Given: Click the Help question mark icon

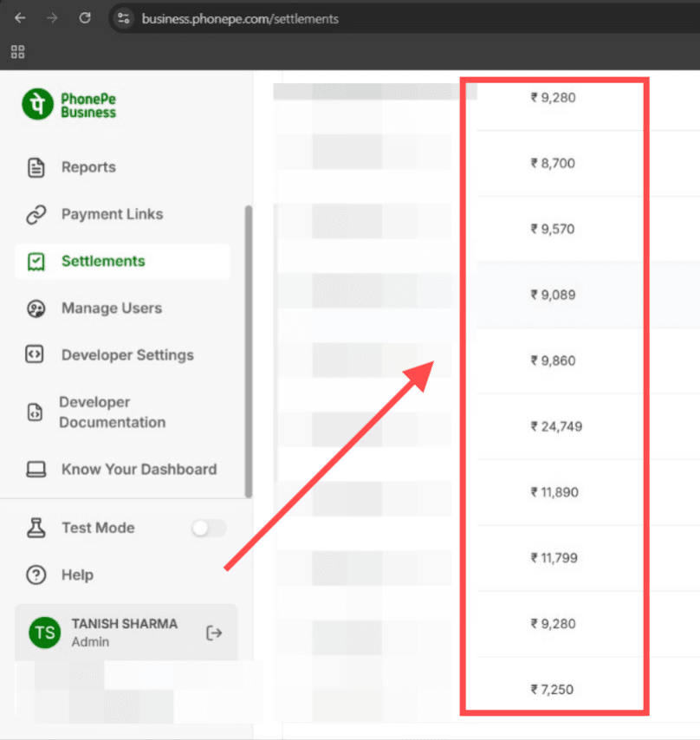Looking at the screenshot, I should pyautogui.click(x=36, y=574).
